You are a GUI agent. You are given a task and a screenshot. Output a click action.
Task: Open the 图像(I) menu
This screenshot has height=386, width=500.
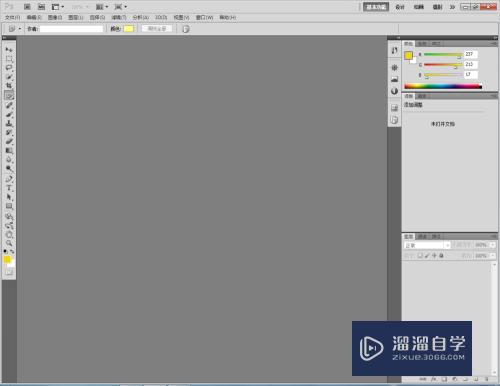(55, 17)
